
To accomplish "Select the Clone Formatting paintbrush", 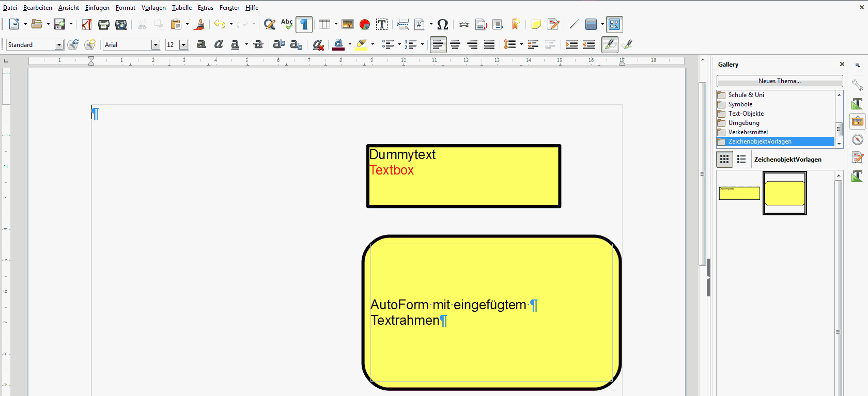I will tap(199, 24).
